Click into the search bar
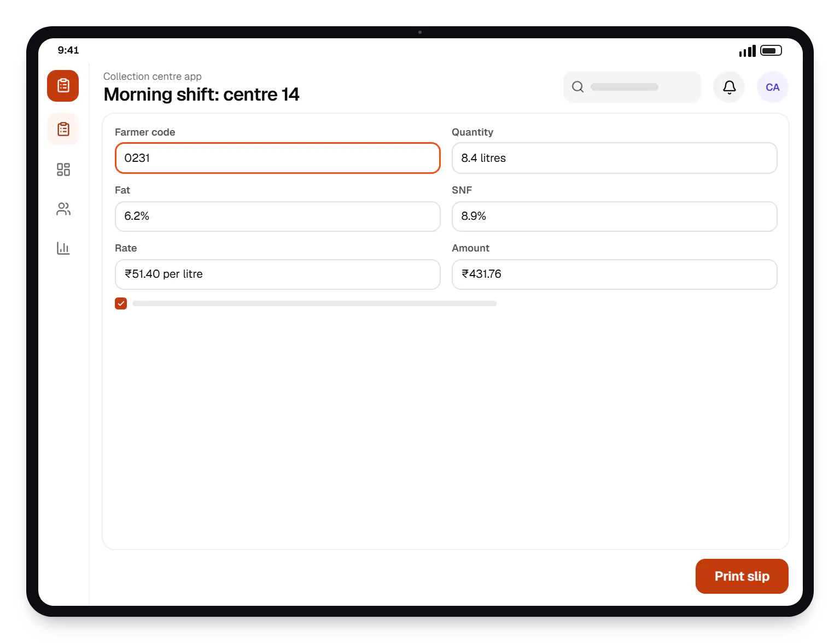This screenshot has width=840, height=643. [632, 87]
